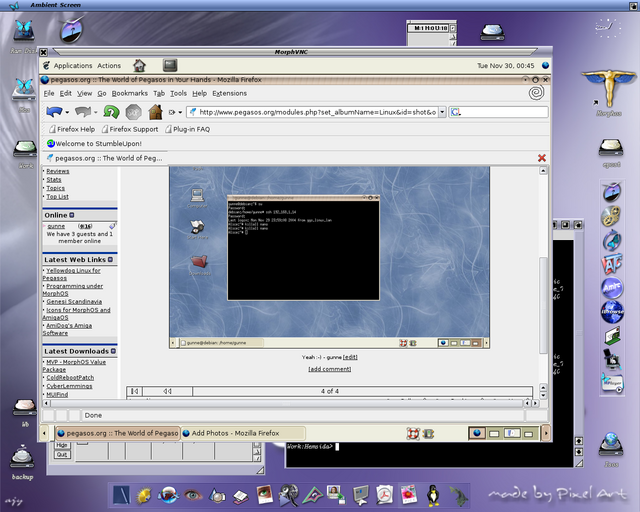The height and width of the screenshot is (512, 640).
Task: Go to previous image with rewind arrows
Action: click(167, 391)
